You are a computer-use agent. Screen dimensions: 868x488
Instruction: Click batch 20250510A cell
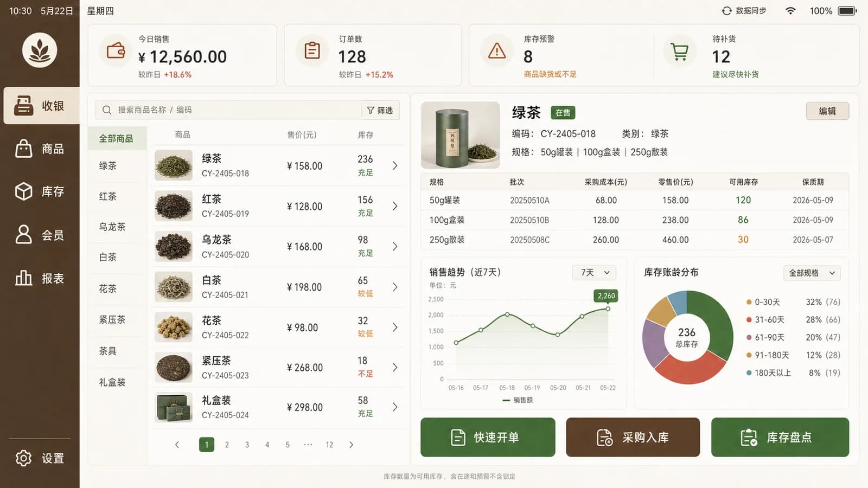point(529,200)
